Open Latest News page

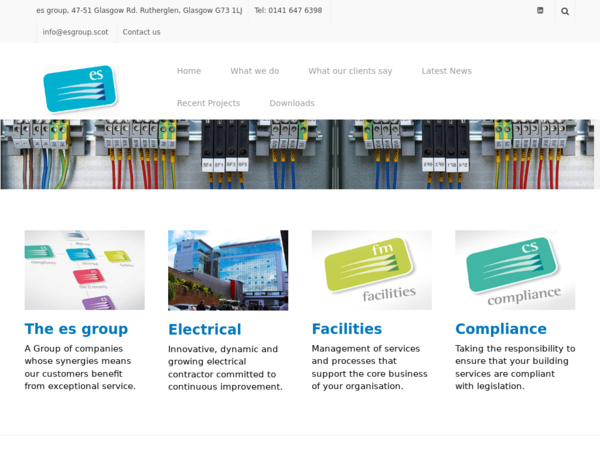[447, 71]
